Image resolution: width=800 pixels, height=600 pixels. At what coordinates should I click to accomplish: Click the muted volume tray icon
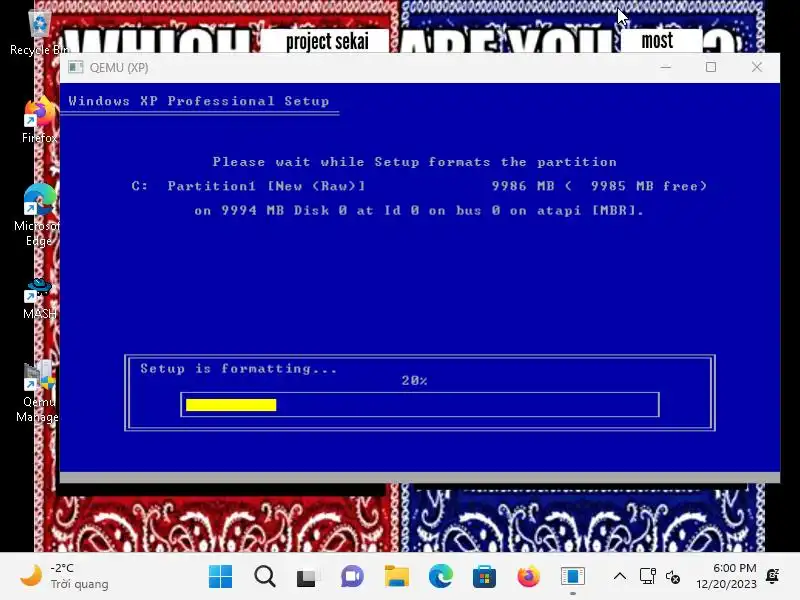click(x=672, y=577)
